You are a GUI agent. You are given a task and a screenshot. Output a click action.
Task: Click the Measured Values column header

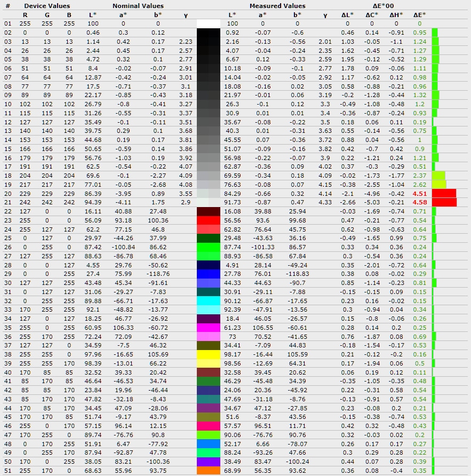(x=277, y=6)
